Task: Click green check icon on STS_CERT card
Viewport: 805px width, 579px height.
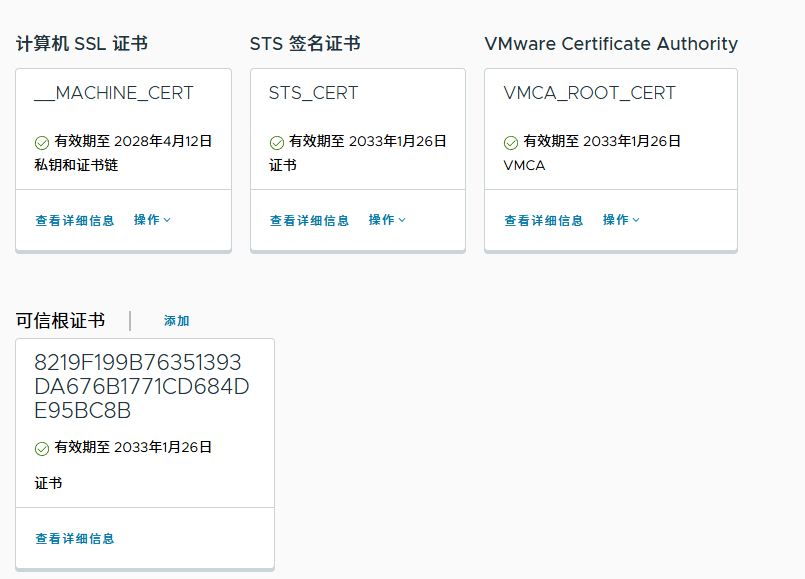Action: point(277,142)
